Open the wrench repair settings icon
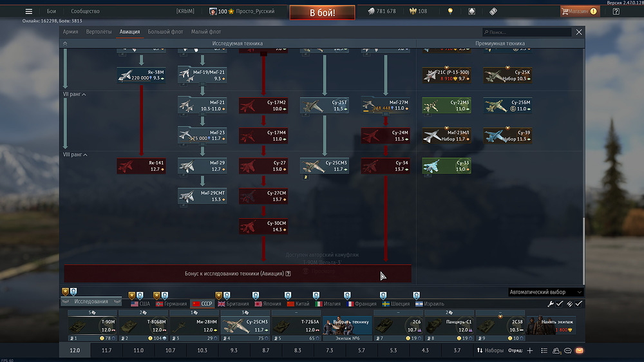644x362 pixels. click(551, 303)
